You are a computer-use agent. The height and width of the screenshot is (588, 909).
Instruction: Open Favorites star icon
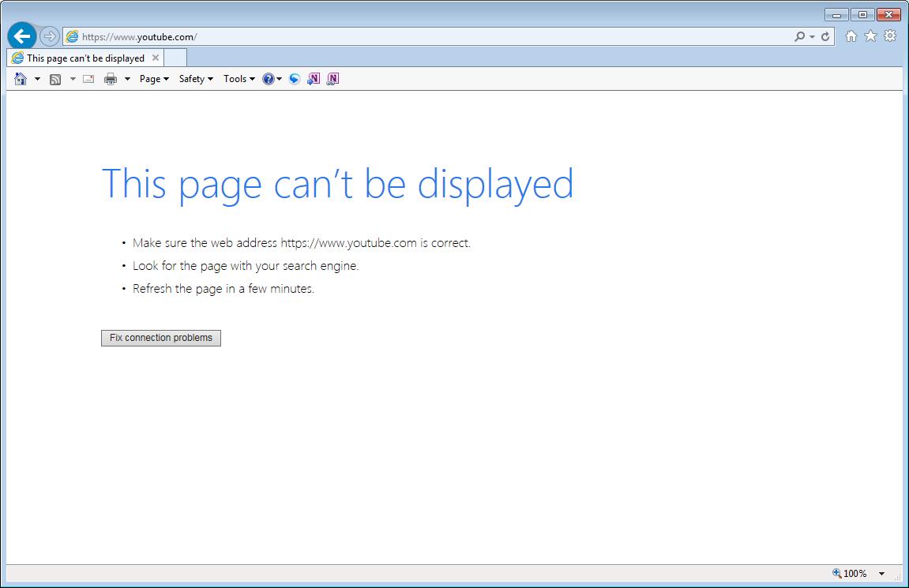870,36
